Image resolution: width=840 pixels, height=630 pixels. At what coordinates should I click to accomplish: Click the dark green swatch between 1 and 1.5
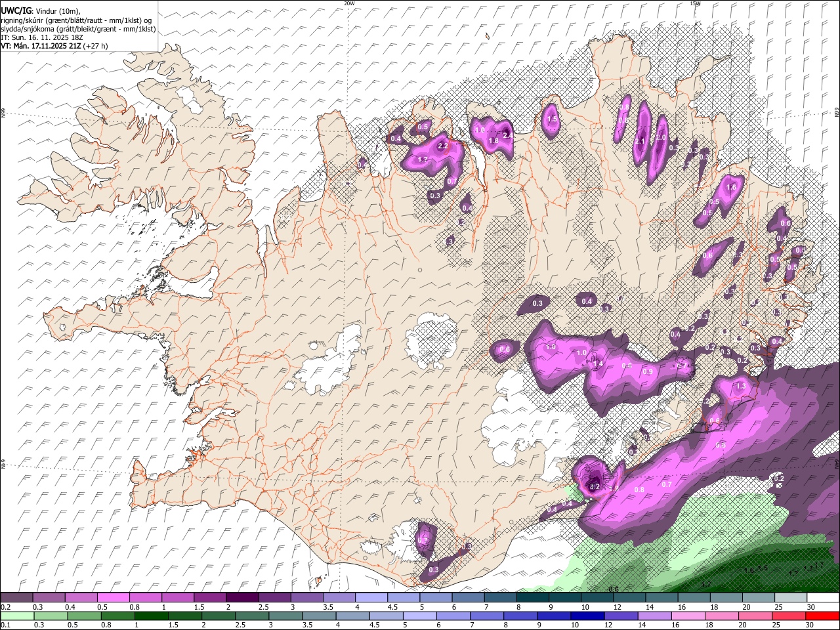(x=151, y=616)
